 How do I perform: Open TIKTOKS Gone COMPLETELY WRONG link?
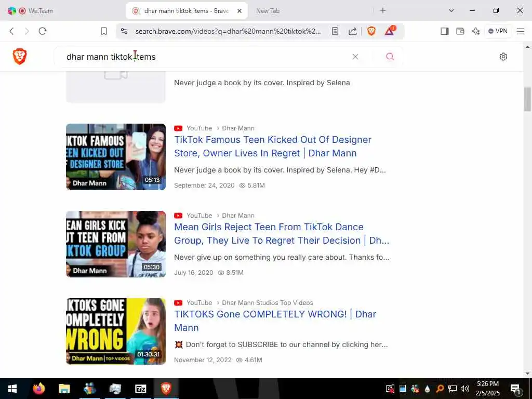tap(275, 321)
